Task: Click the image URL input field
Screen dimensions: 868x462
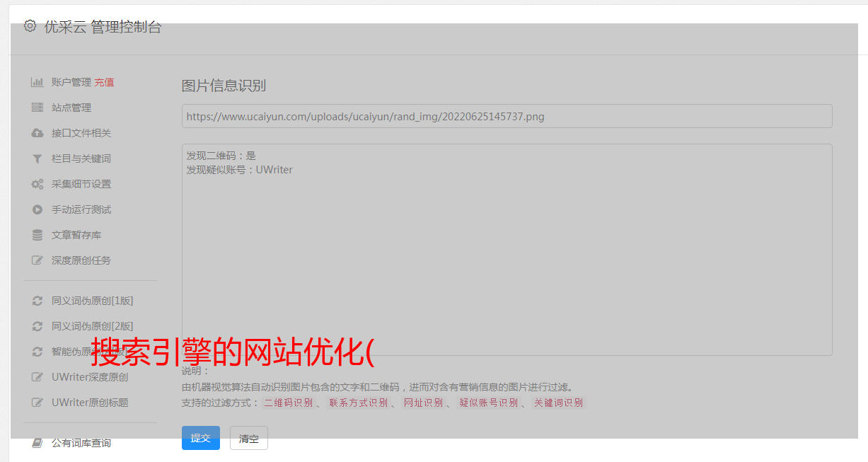Action: [x=507, y=116]
